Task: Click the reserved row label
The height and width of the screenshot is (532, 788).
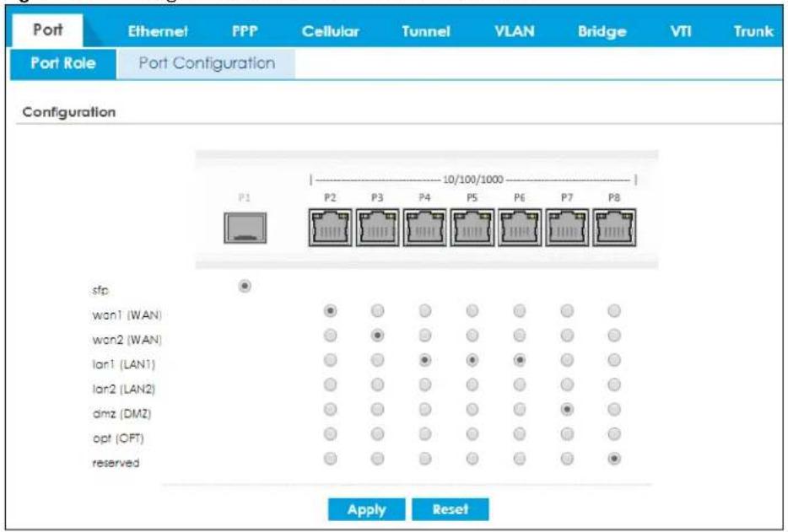Action: 116,463
